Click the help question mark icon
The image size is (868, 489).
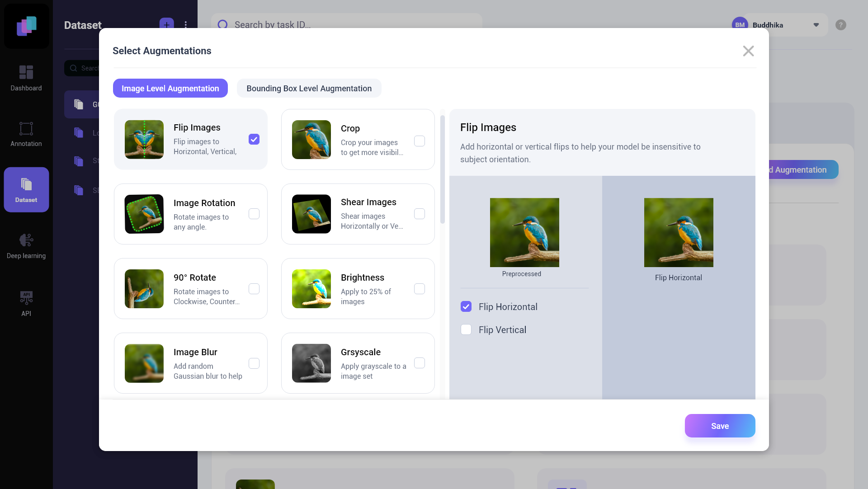tap(841, 25)
